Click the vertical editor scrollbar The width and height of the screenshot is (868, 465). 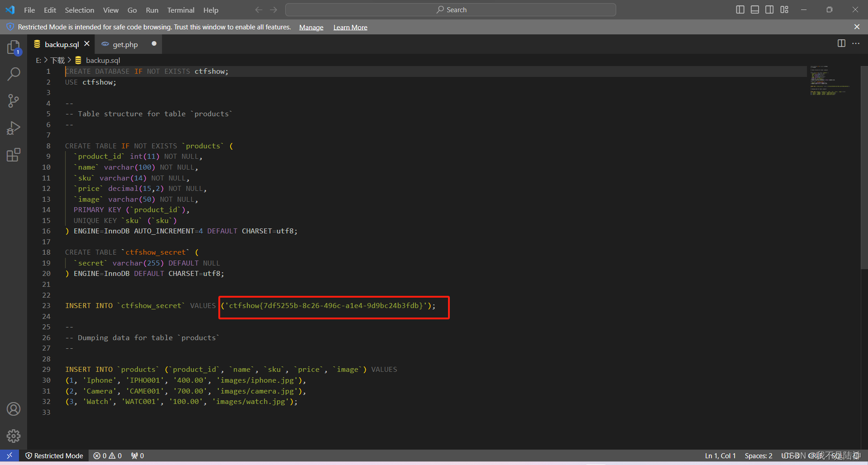pyautogui.click(x=864, y=167)
